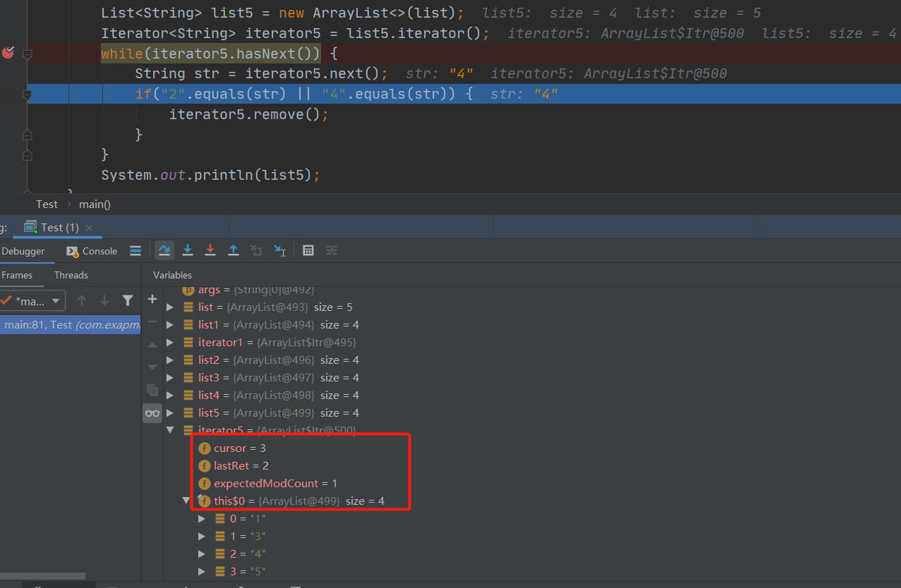Click the Variables panel header
The image size is (901, 588).
[x=172, y=275]
